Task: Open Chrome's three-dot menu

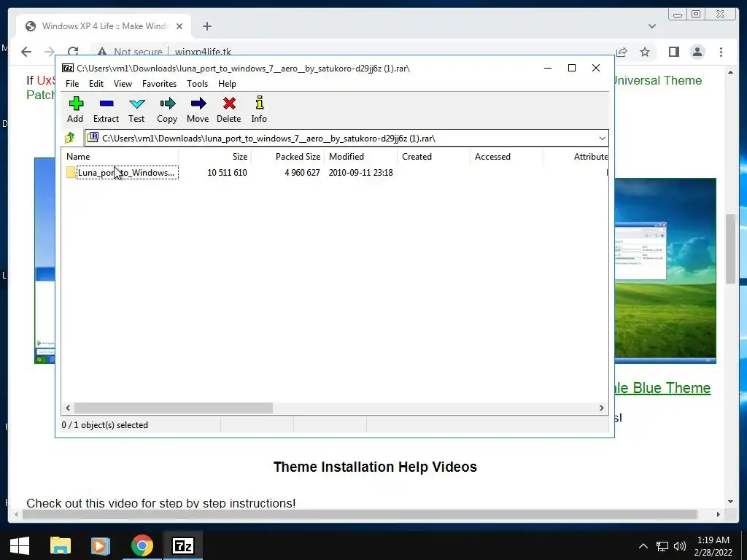Action: click(721, 52)
